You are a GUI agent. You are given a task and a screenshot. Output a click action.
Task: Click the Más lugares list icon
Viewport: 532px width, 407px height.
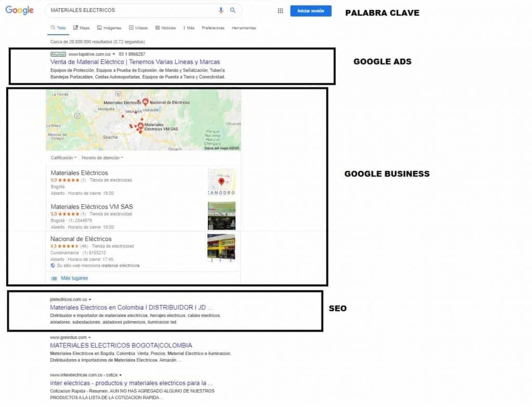tap(54, 278)
